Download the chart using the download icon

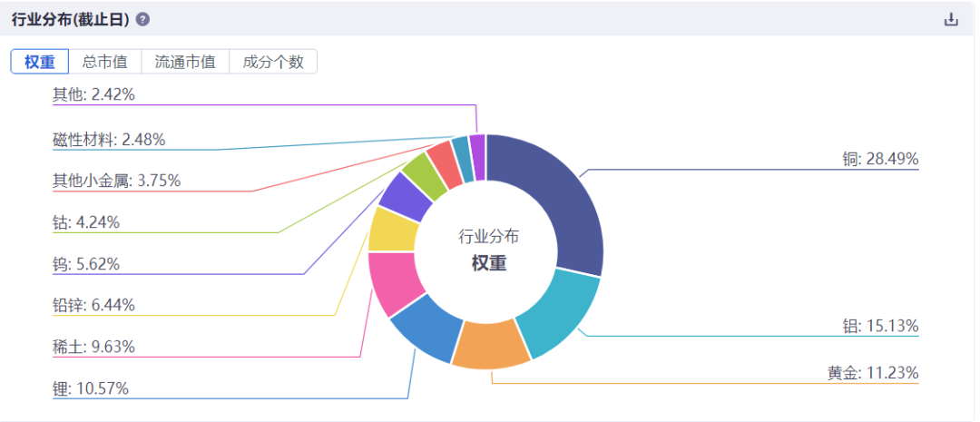point(951,19)
